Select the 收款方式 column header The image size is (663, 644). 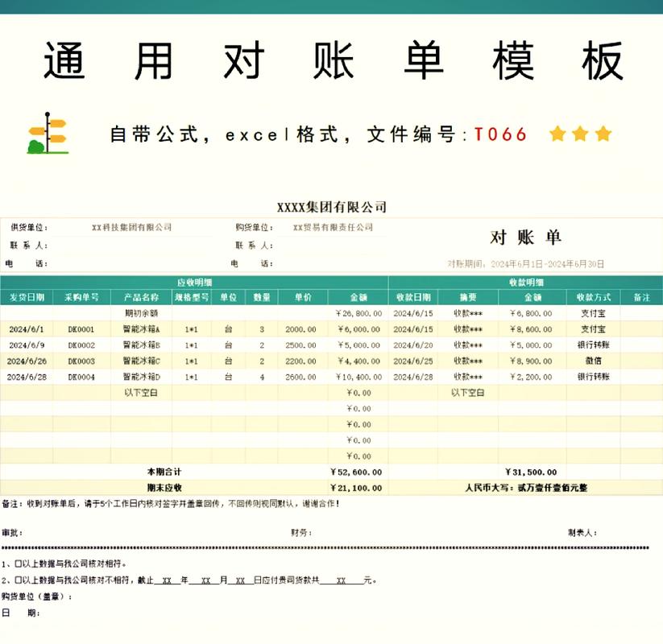593,297
